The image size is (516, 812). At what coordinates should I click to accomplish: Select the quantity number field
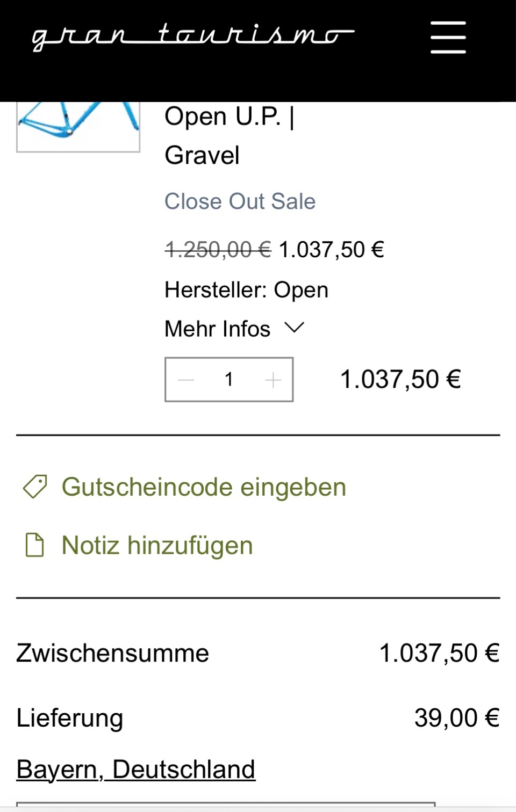pos(229,380)
